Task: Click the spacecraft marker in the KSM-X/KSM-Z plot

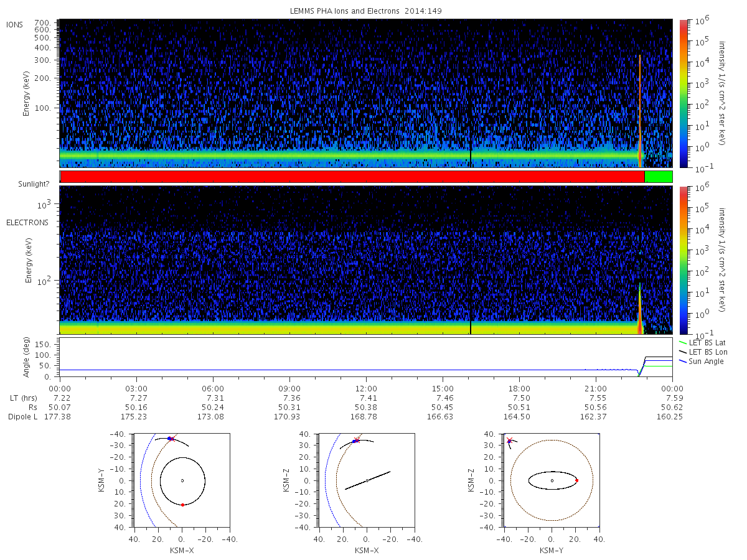Action: [x=356, y=441]
